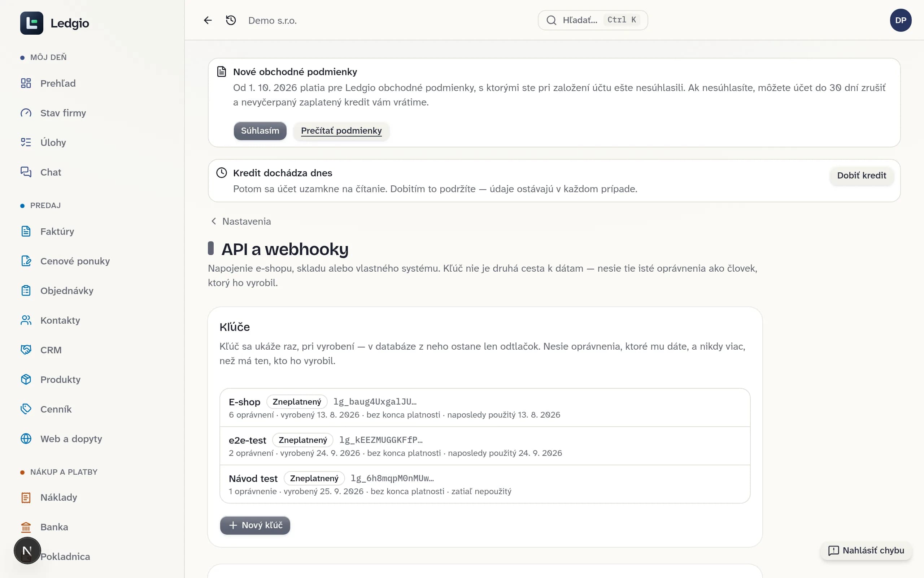Click the Dobiť kredit button
Screen dimensions: 924x578
pyautogui.click(x=862, y=176)
